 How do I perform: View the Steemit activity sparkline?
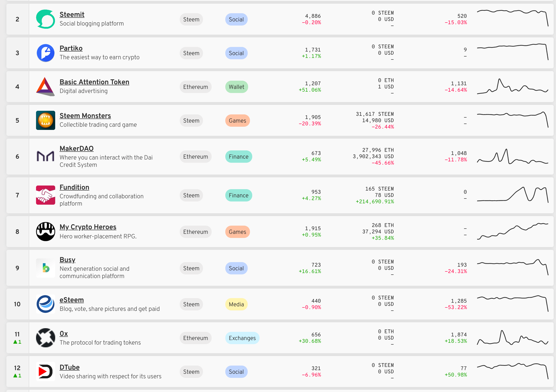coord(513,18)
